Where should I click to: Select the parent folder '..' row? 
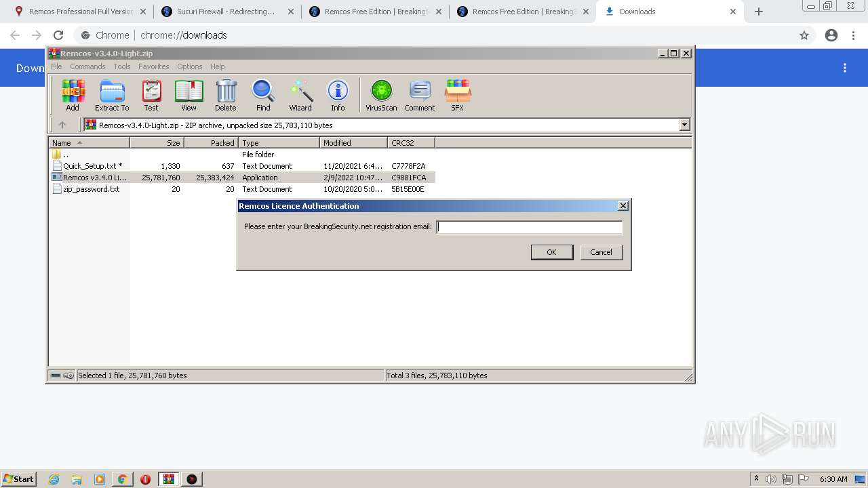coord(242,155)
